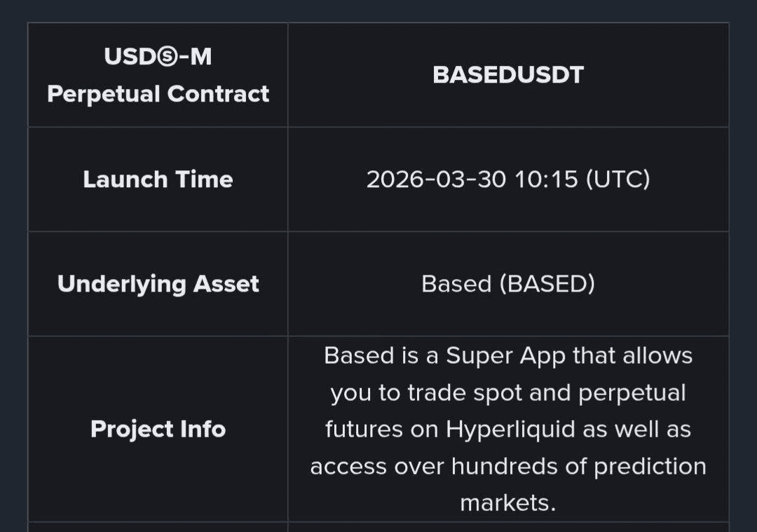Image resolution: width=757 pixels, height=532 pixels.
Task: Click the word futures in the description
Action: 362,429
